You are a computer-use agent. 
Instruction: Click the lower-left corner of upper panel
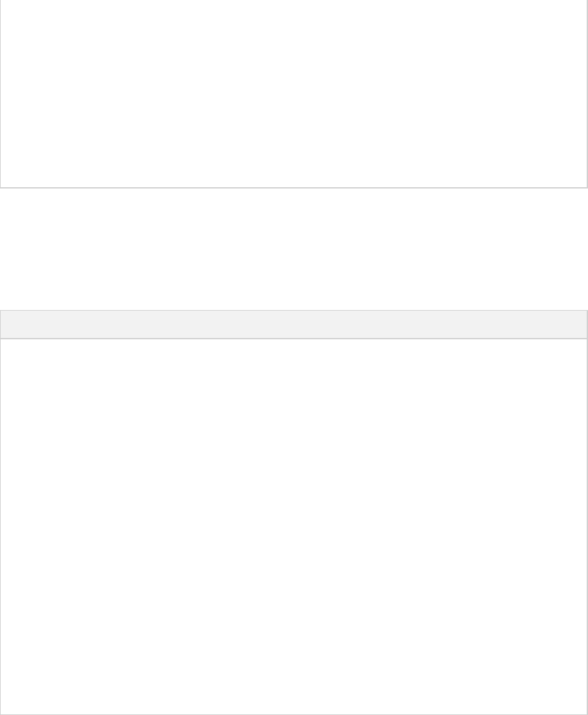(x=1, y=187)
